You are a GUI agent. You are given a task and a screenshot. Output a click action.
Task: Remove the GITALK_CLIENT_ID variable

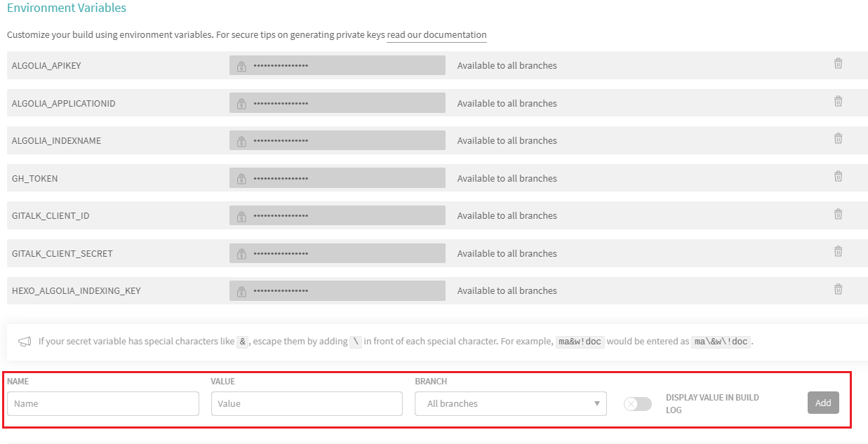(x=838, y=214)
